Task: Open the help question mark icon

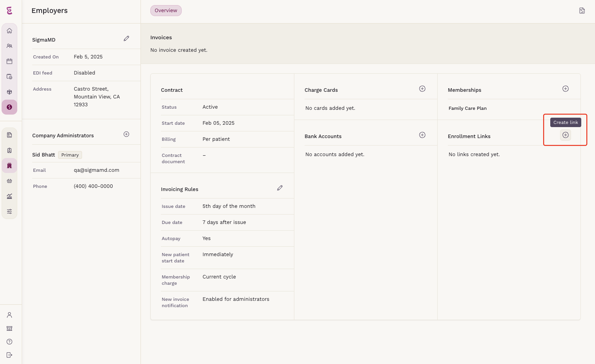Action: (9, 342)
